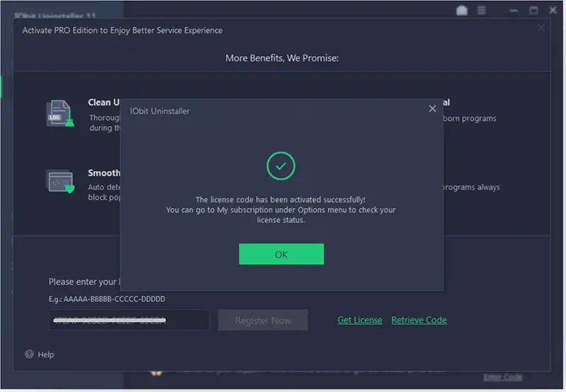Close the IObit Uninstaller main window

tap(553, 10)
